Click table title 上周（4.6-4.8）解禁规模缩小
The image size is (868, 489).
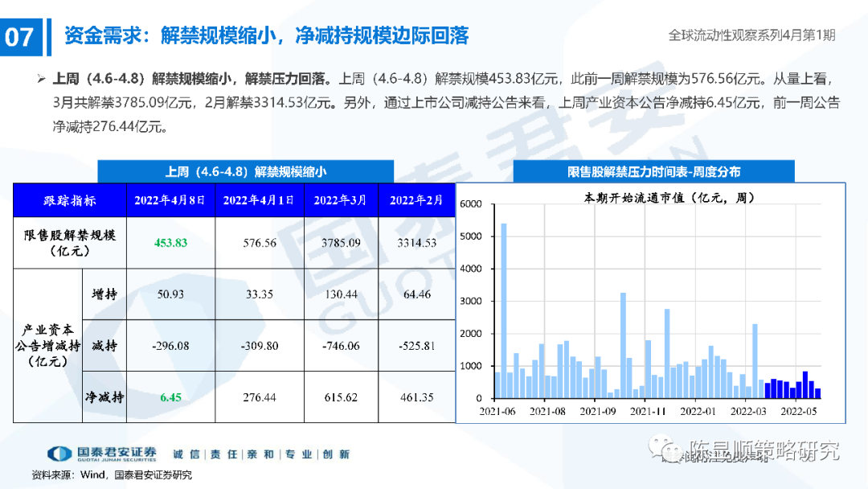point(245,171)
